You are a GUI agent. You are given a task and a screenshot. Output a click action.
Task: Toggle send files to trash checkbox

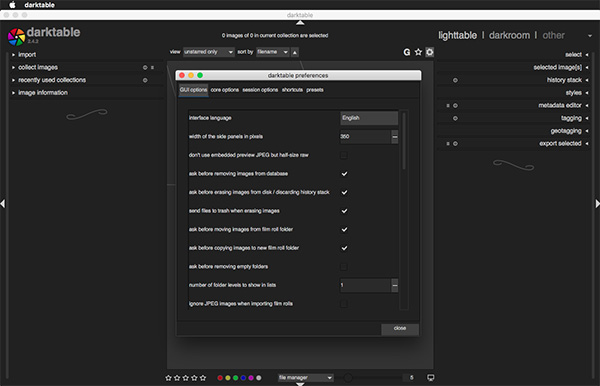[344, 211]
